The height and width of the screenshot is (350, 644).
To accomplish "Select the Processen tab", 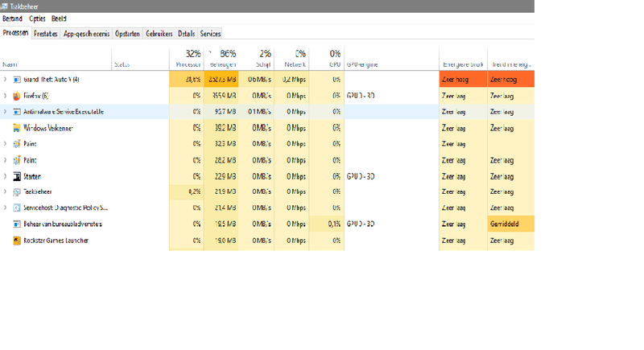I will coord(15,33).
